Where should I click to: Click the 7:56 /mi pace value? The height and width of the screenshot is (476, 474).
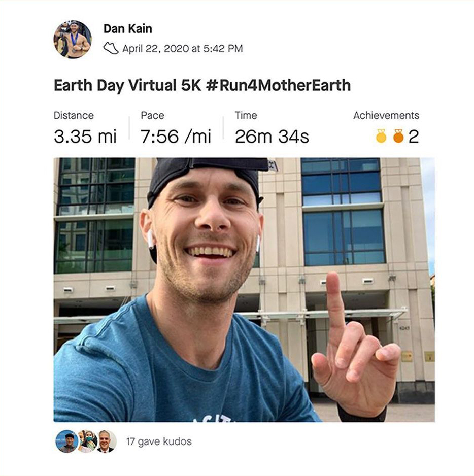176,137
